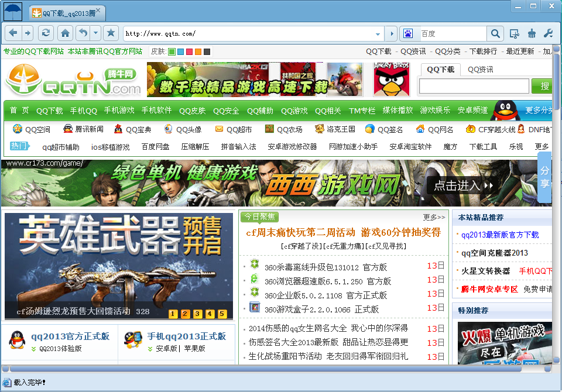This screenshot has width=562, height=392.
Task: Click the QQ宝典 icon
Action: tap(118, 129)
